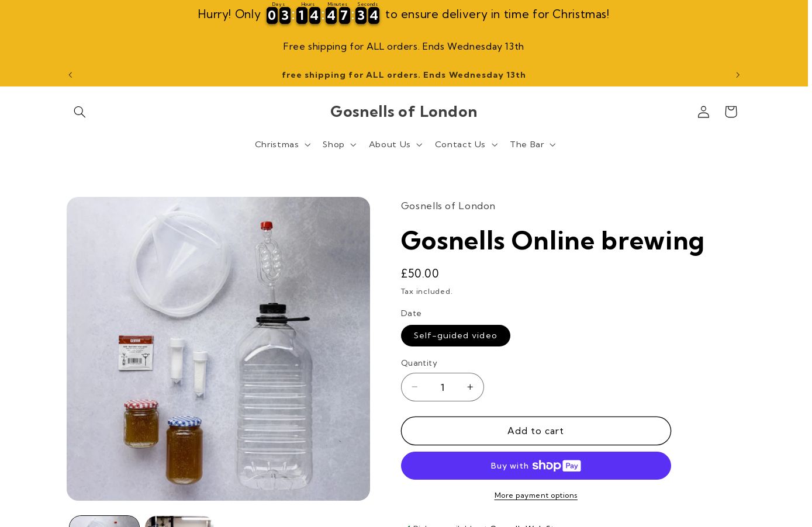Select the second product thumbnail image

pyautogui.click(x=179, y=522)
